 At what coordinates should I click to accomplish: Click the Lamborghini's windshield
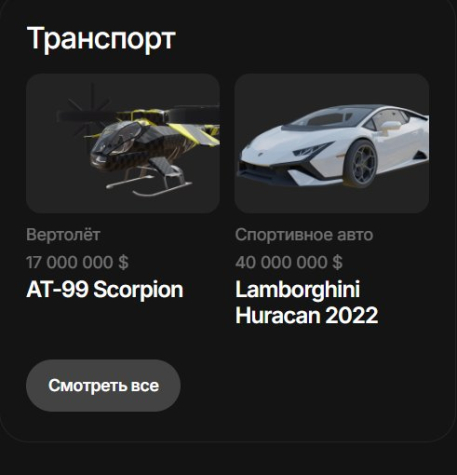pos(325,119)
